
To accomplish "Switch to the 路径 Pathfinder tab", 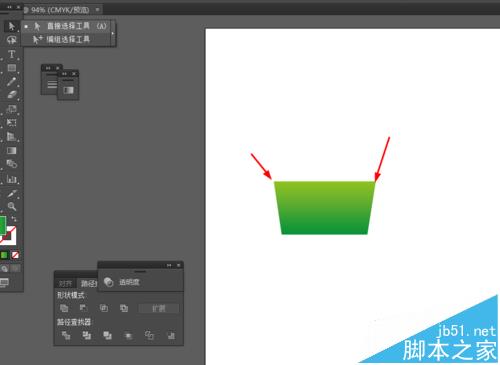I will click(88, 283).
